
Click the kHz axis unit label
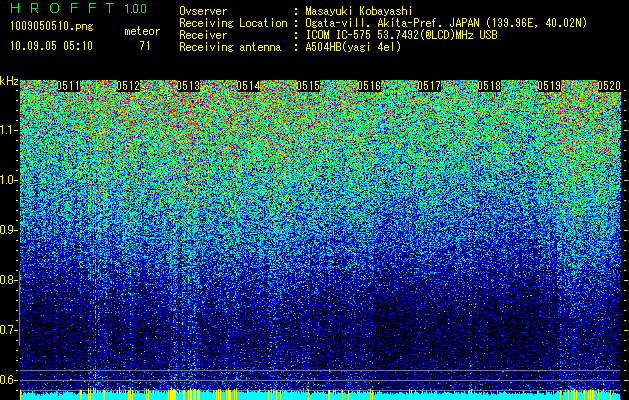pyautogui.click(x=9, y=81)
